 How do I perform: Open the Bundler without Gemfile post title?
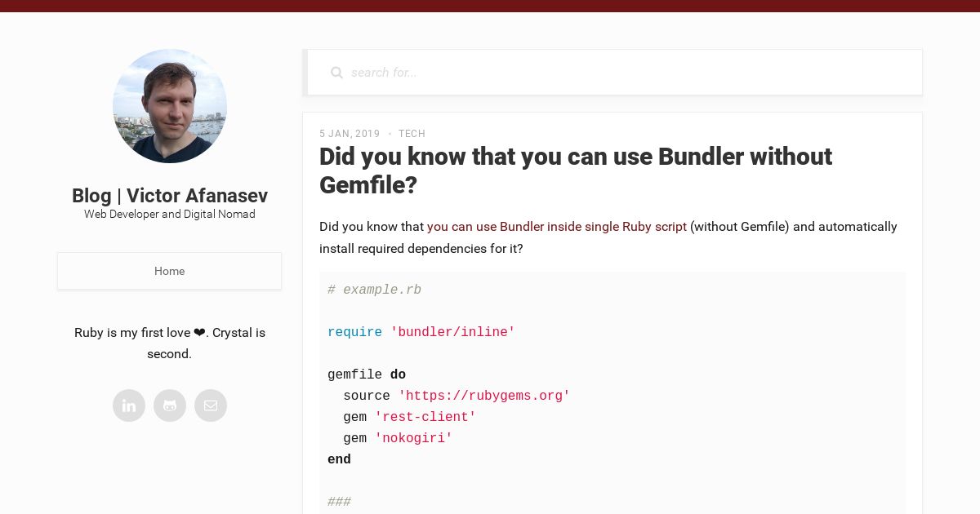(576, 171)
